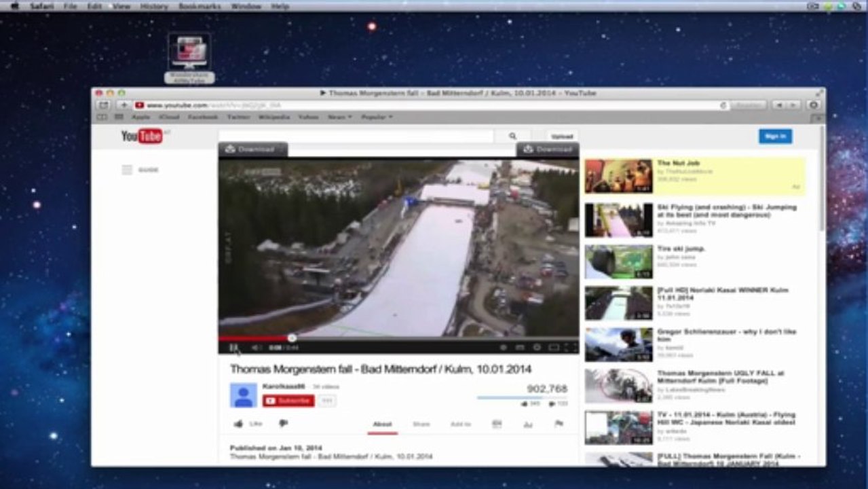Click the YouTube search magnifier button
The image size is (868, 489).
coord(512,137)
